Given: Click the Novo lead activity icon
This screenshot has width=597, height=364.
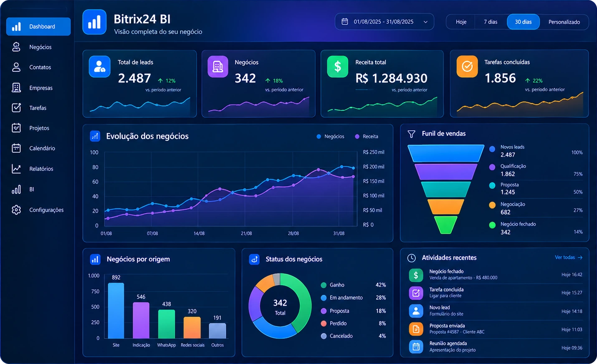Looking at the screenshot, I should [x=416, y=311].
